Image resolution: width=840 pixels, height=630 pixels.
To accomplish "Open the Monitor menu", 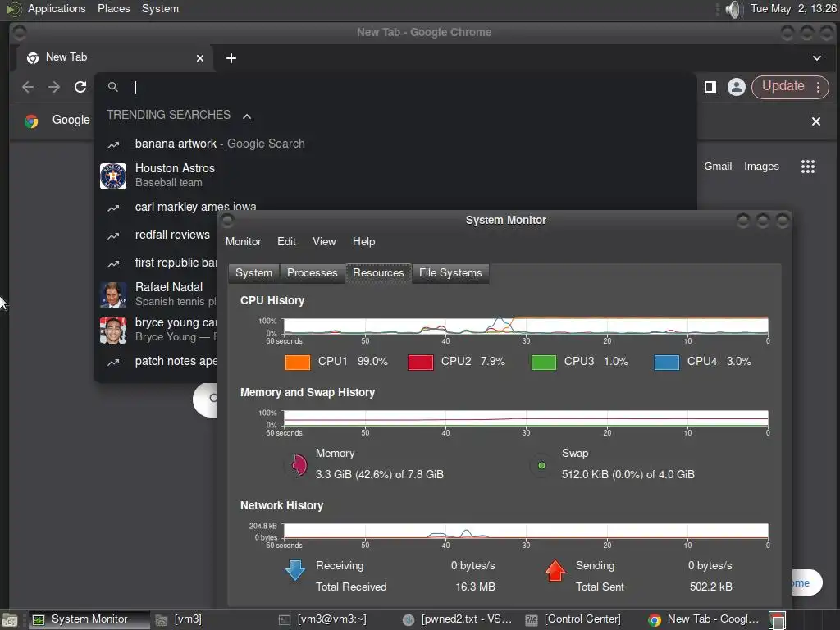I will 243,242.
